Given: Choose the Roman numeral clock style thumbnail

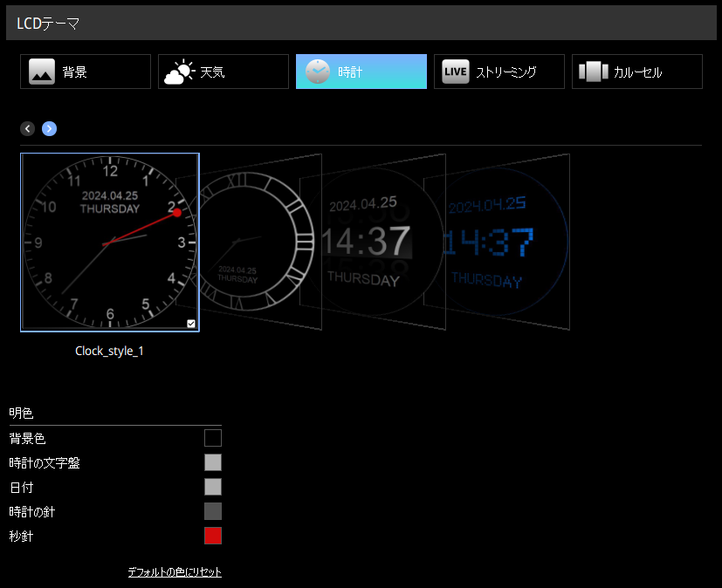Looking at the screenshot, I should pyautogui.click(x=253, y=243).
